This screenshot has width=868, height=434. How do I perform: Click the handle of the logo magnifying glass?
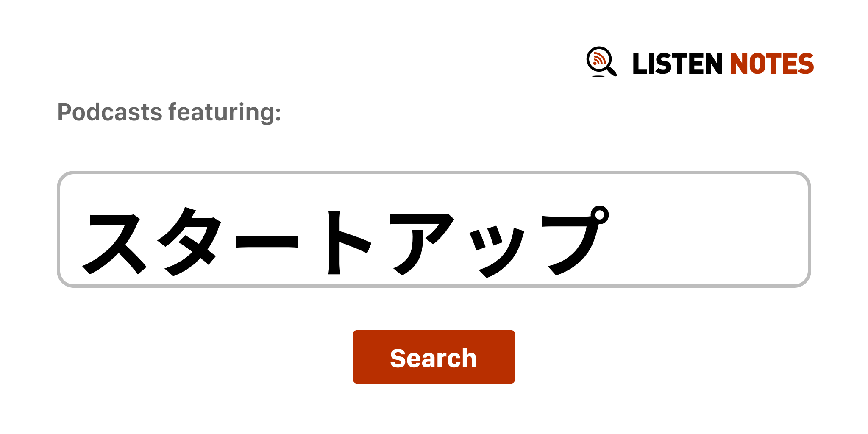tap(612, 71)
